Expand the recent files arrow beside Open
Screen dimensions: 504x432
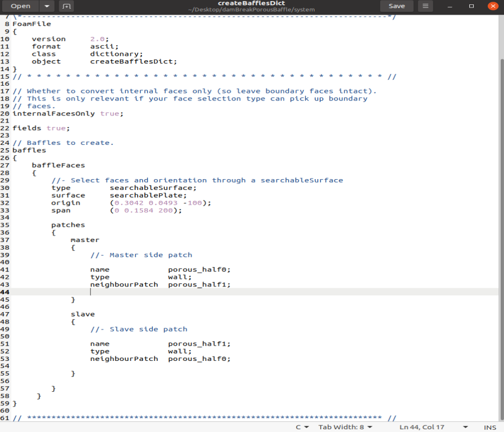point(48,6)
